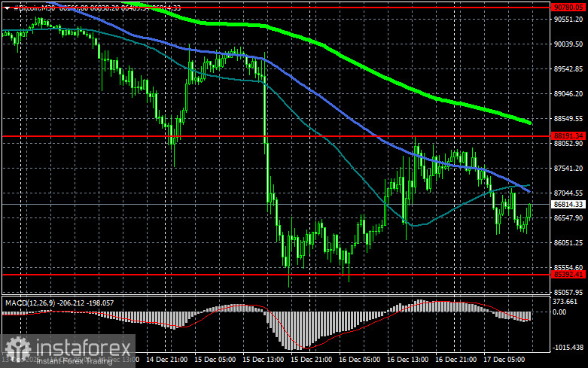Viewport: 588px width, 368px height.
Task: Click the 87044.55 price scale value
Action: pyautogui.click(x=568, y=193)
